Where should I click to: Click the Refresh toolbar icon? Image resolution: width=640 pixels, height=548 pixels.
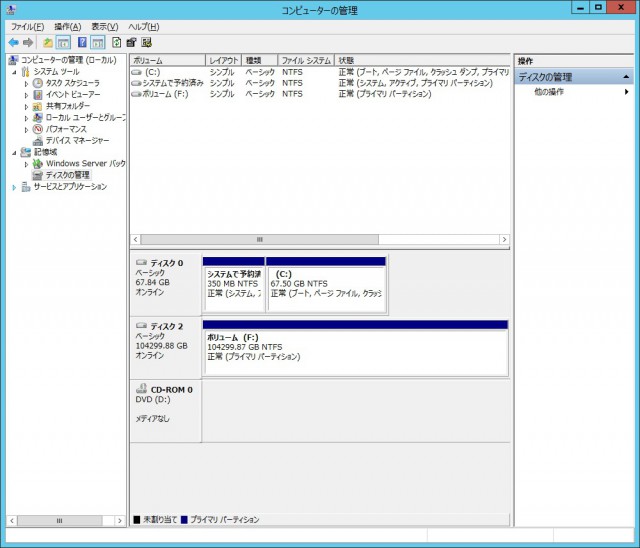click(116, 43)
